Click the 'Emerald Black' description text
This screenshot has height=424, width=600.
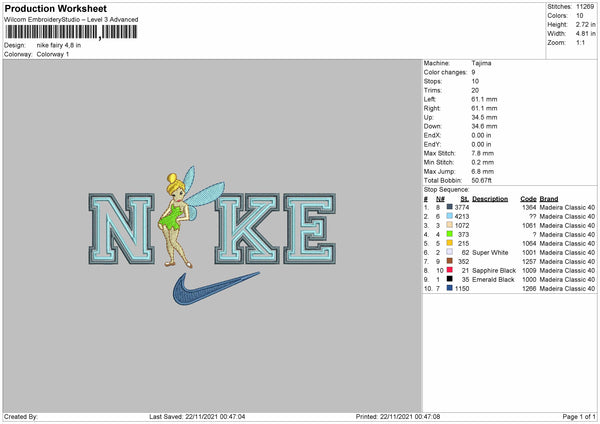(x=493, y=280)
